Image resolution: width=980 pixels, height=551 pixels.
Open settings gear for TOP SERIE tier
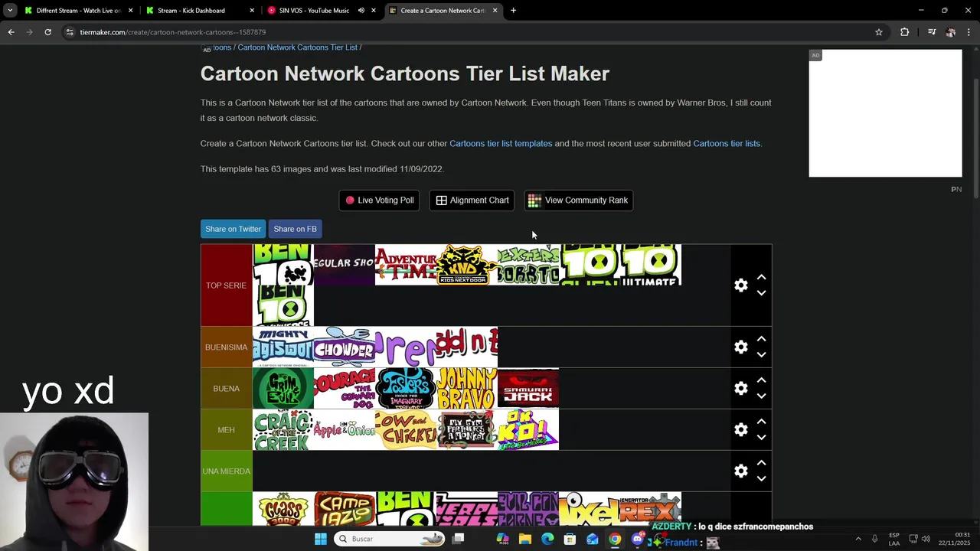pyautogui.click(x=740, y=285)
